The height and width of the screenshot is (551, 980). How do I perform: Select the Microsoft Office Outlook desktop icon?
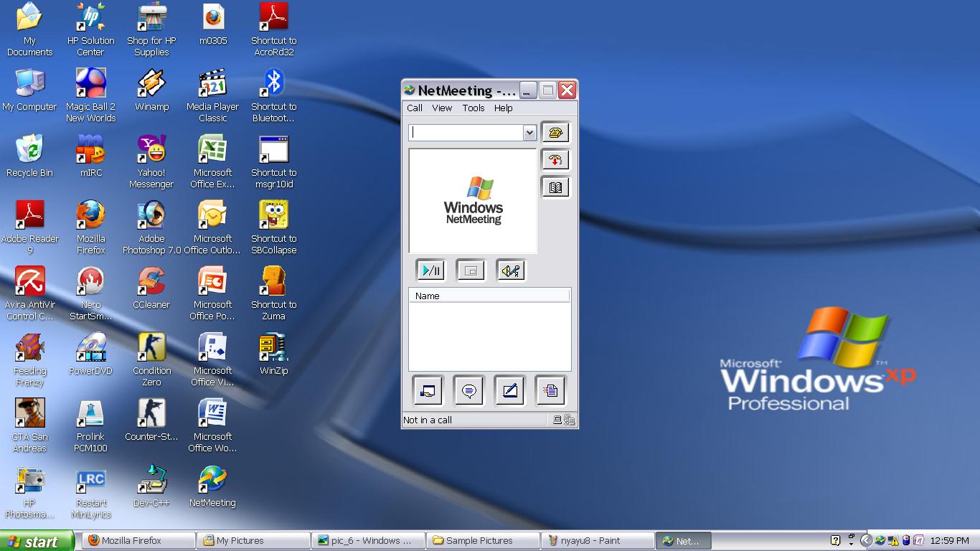pos(213,228)
